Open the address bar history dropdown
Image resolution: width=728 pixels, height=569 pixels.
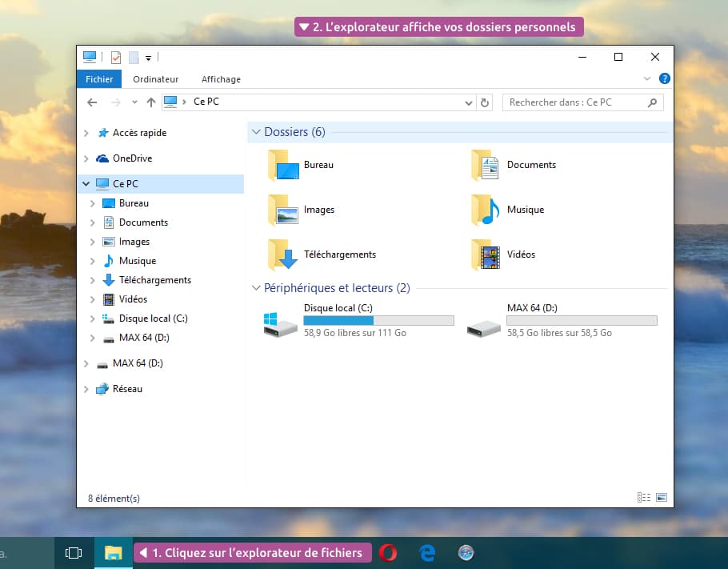(469, 102)
